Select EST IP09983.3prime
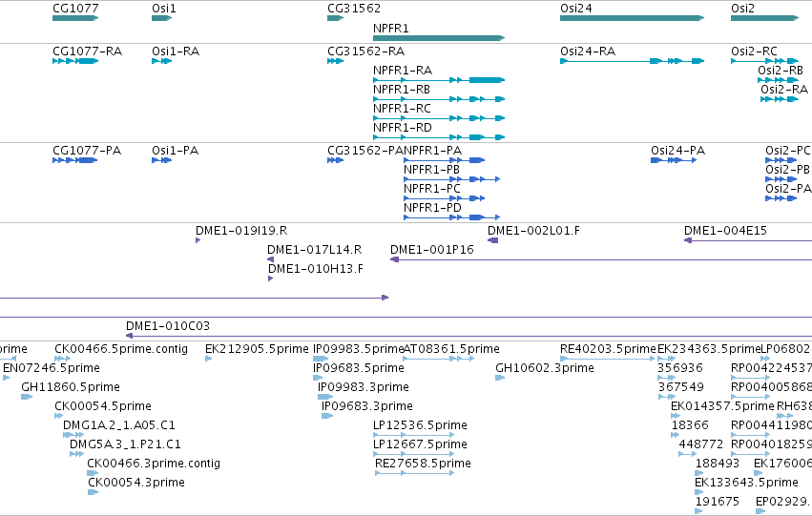 click(x=325, y=397)
